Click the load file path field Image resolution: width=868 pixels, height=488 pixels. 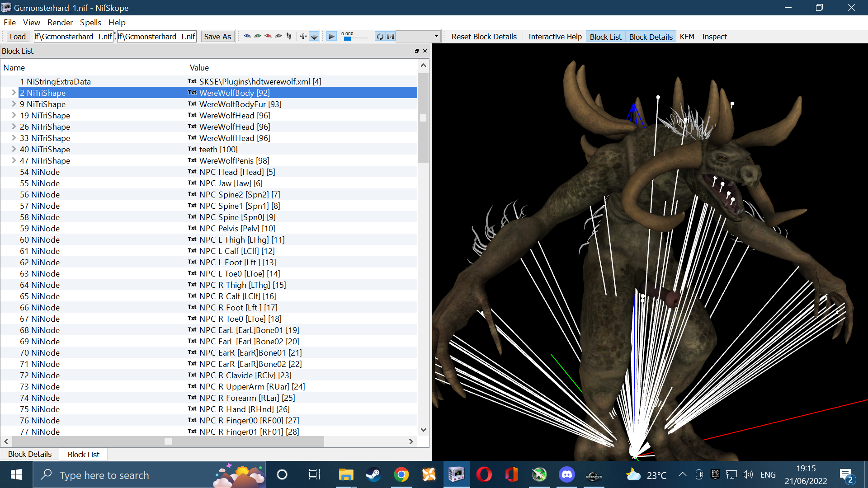pyautogui.click(x=73, y=37)
